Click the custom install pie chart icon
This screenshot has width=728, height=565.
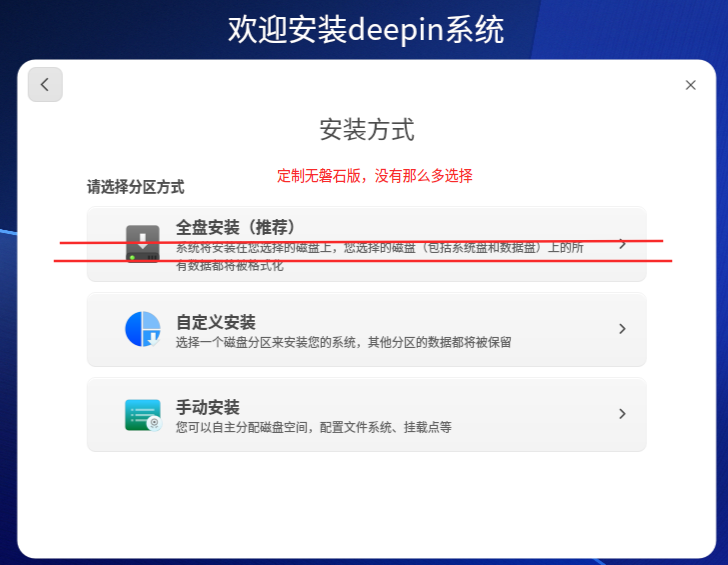coord(143,329)
